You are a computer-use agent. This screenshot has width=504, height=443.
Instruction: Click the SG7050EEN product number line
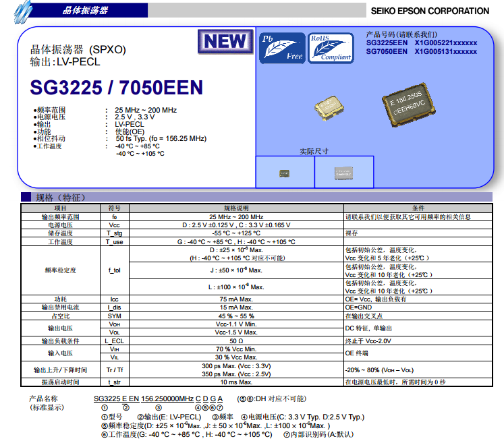click(x=421, y=51)
